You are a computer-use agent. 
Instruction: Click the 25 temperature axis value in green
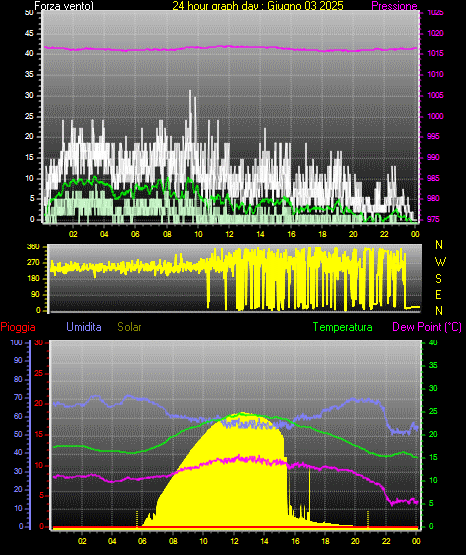point(433,411)
